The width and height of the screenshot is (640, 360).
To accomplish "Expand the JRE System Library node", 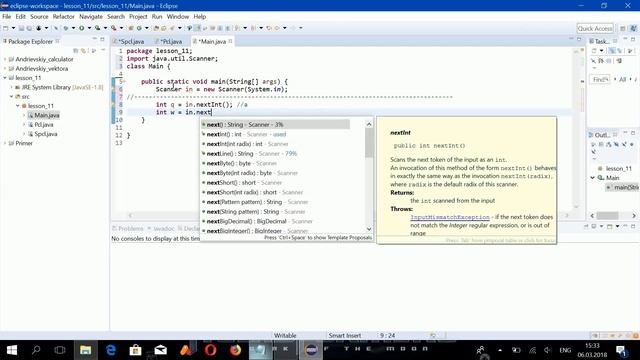I will [11, 87].
